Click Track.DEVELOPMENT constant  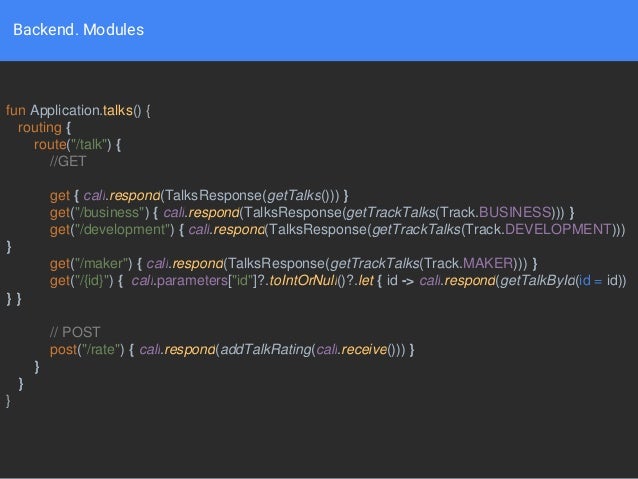tap(538, 230)
